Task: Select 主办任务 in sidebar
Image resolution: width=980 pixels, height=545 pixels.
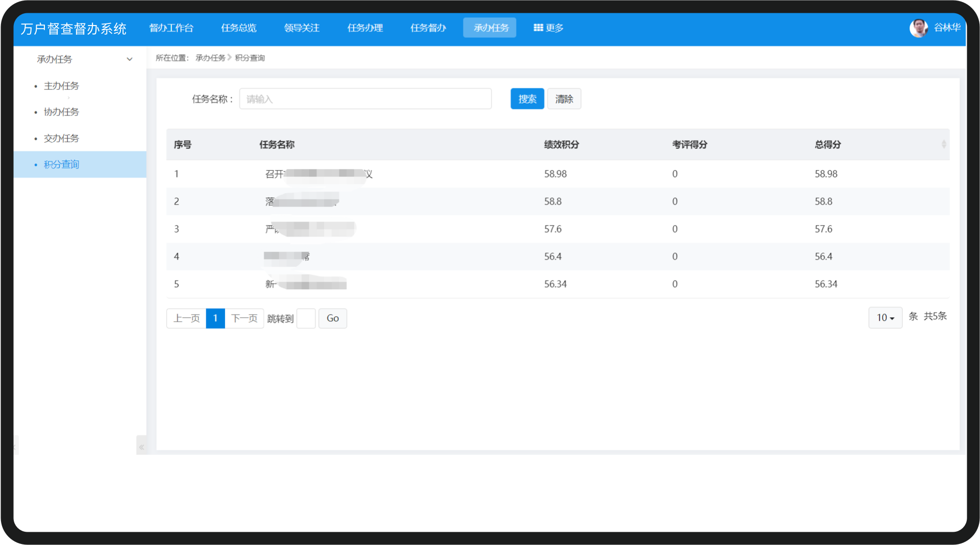Action: [x=61, y=86]
